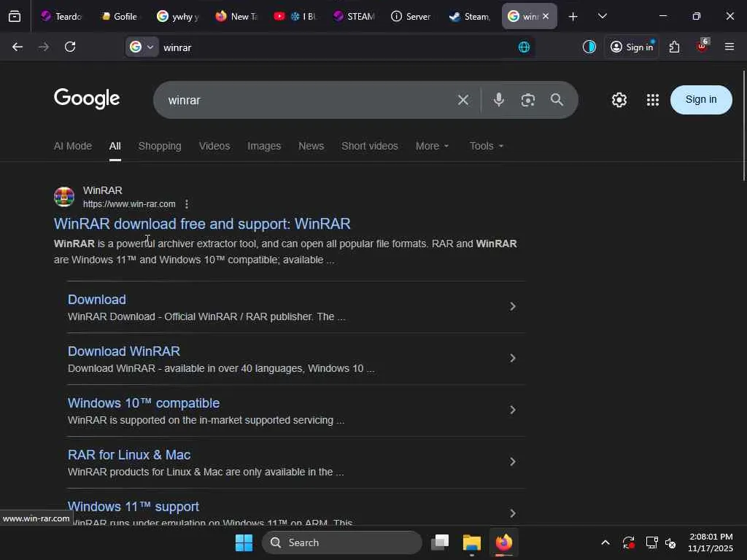
Task: Click the chevron on RAR for Linux & Mac row
Action: (x=513, y=462)
